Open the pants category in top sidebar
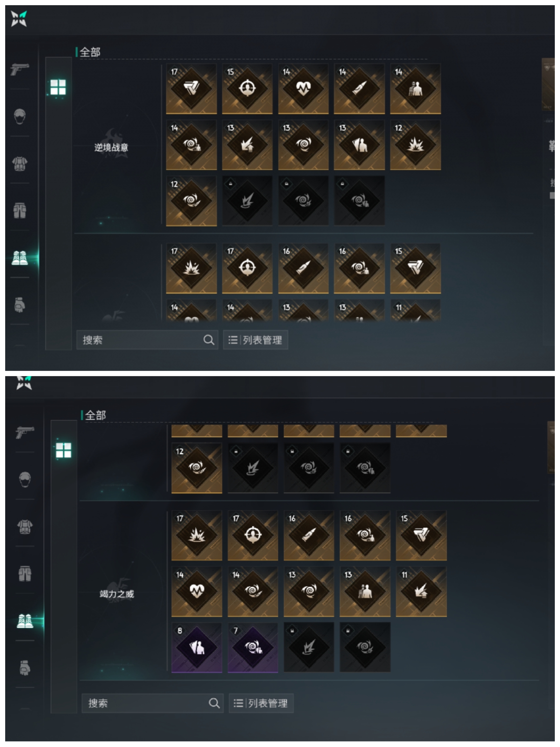 (20, 210)
